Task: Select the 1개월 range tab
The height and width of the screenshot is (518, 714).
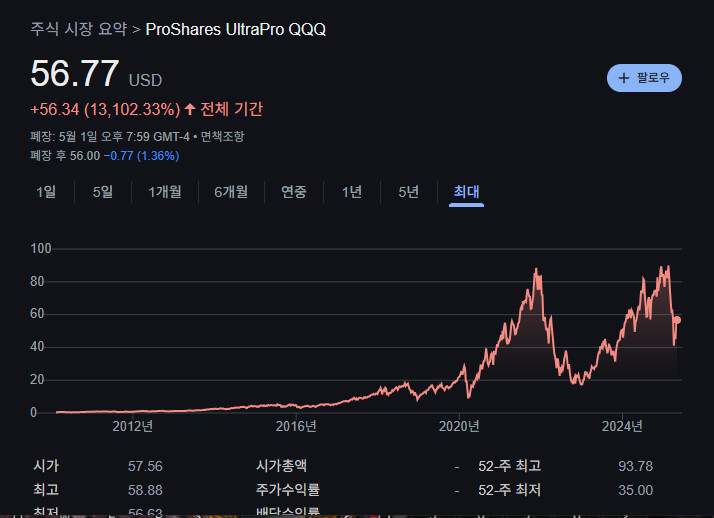Action: pos(165,192)
